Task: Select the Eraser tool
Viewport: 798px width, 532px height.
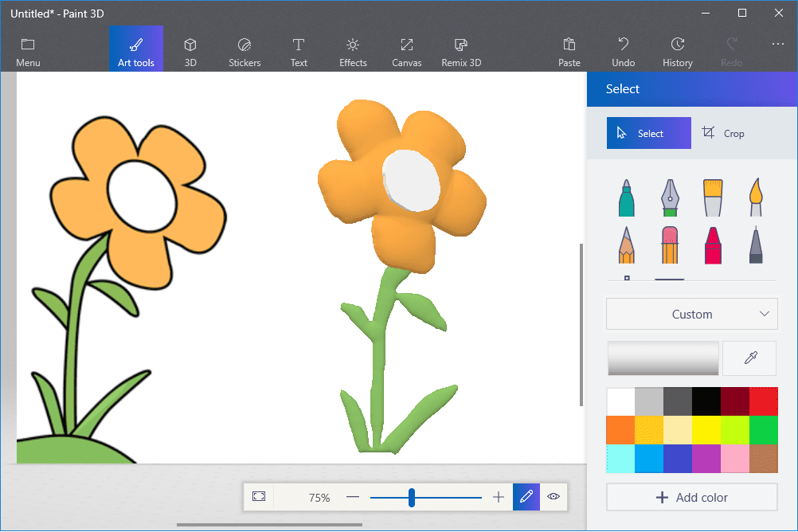Action: (x=670, y=244)
